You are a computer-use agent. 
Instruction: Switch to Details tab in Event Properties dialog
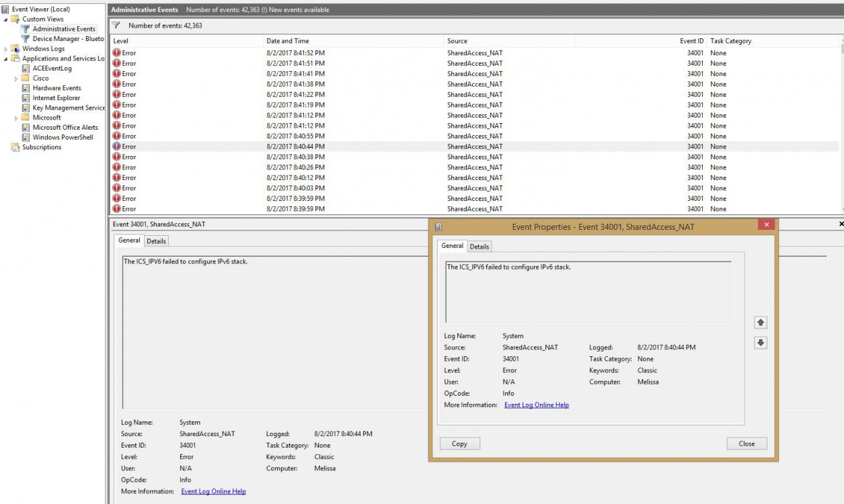(479, 247)
